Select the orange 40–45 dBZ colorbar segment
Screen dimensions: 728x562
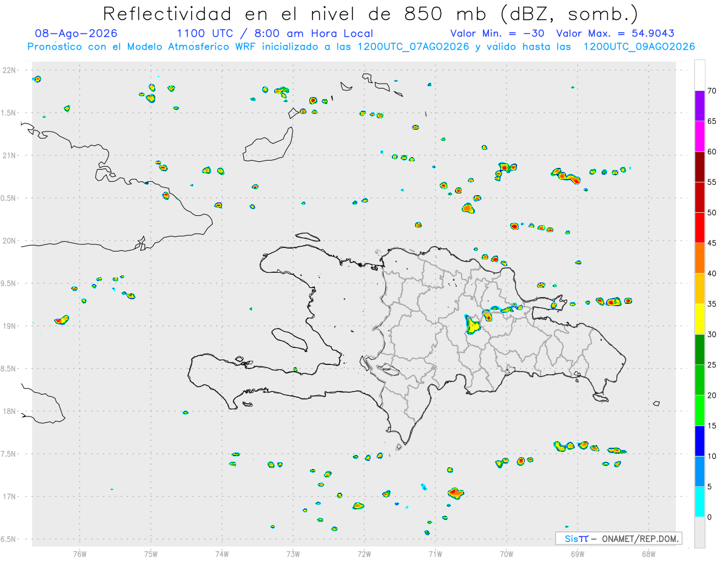point(699,258)
